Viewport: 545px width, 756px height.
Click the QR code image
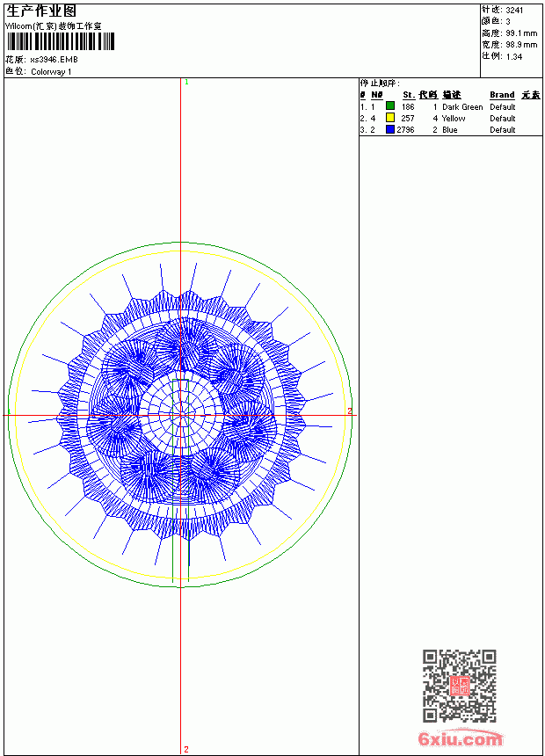(x=460, y=686)
